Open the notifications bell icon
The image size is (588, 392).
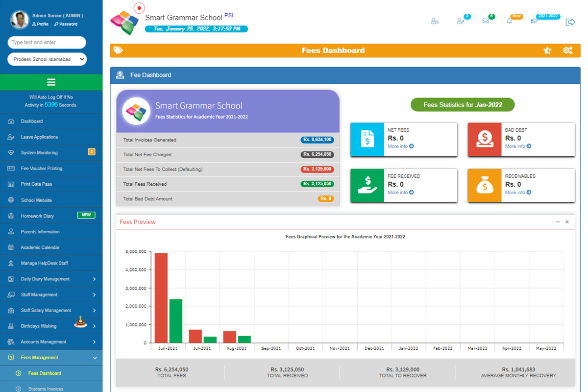click(x=510, y=21)
